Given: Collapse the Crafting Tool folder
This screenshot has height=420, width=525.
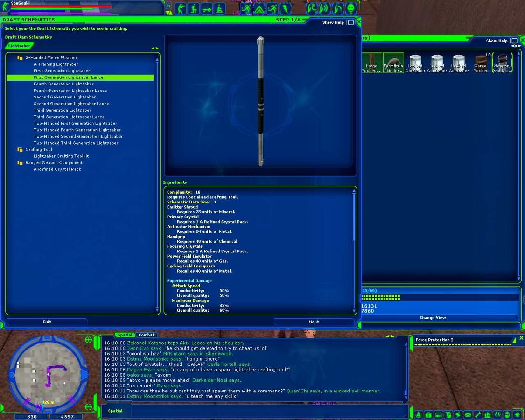Looking at the screenshot, I should pyautogui.click(x=20, y=150).
